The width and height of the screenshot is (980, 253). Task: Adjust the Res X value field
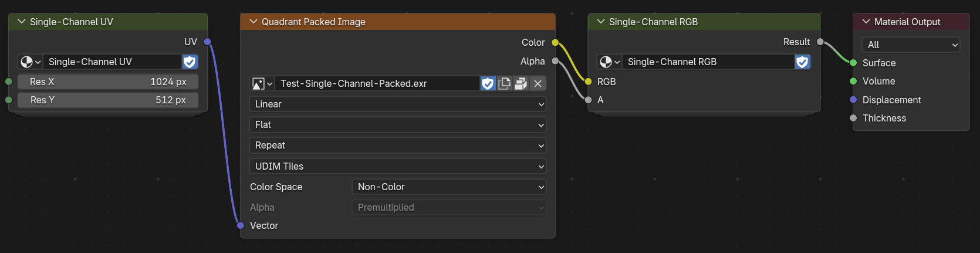coord(108,82)
